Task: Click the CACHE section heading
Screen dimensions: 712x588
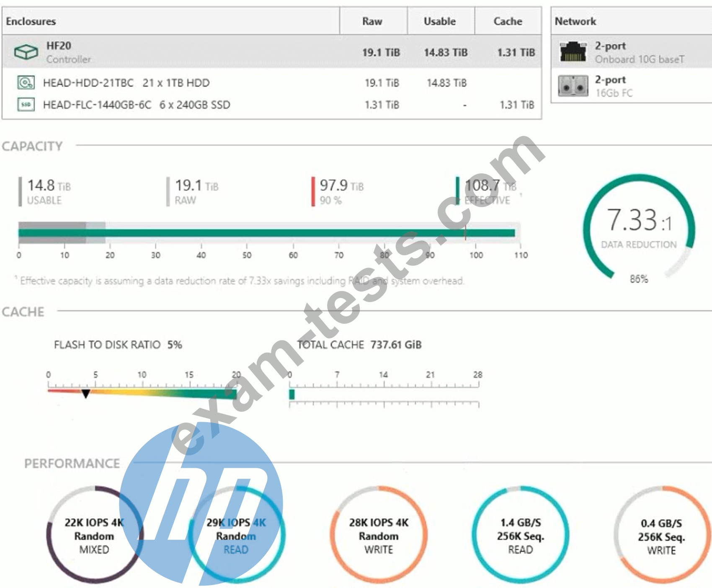Action: coord(23,312)
